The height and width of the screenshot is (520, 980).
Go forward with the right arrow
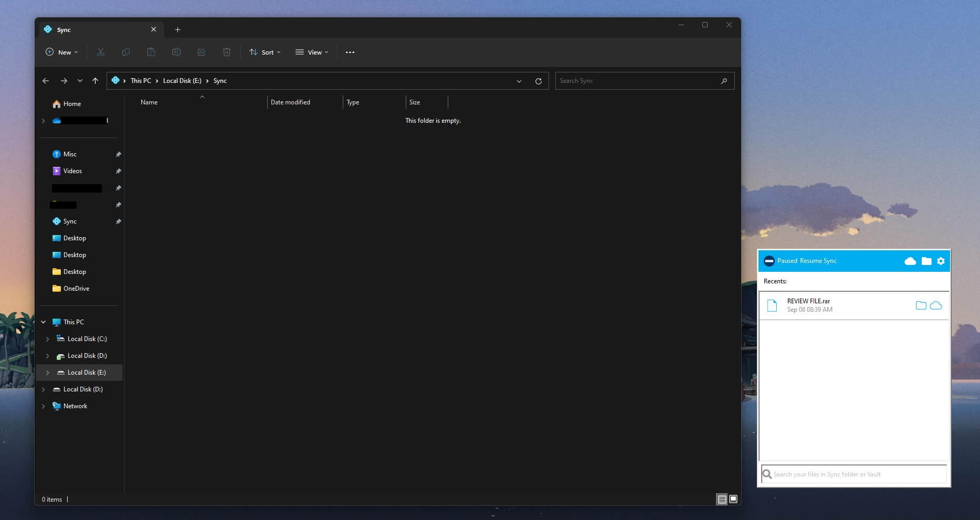pyautogui.click(x=64, y=81)
